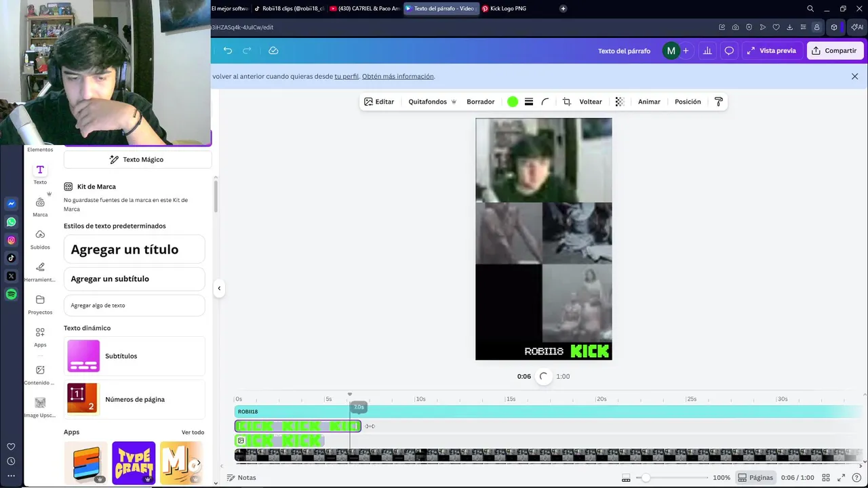Screen dimensions: 868x488
Task: Undo the last action in Canva
Action: [228, 51]
